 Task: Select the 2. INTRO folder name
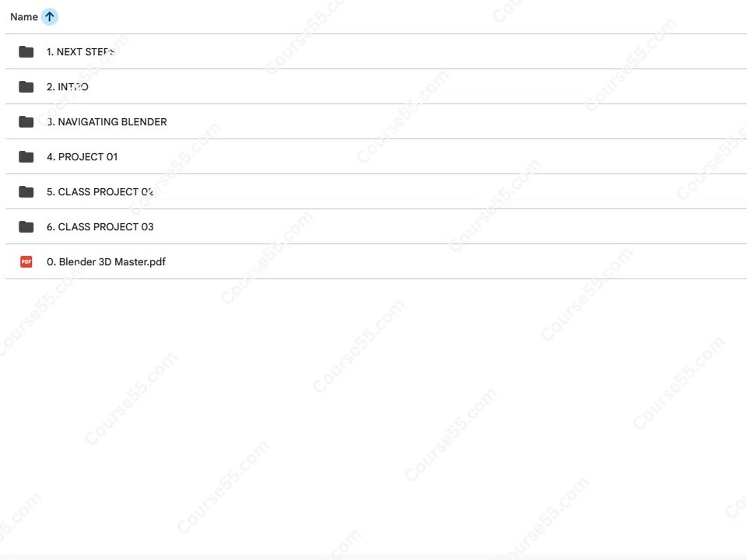tap(67, 86)
